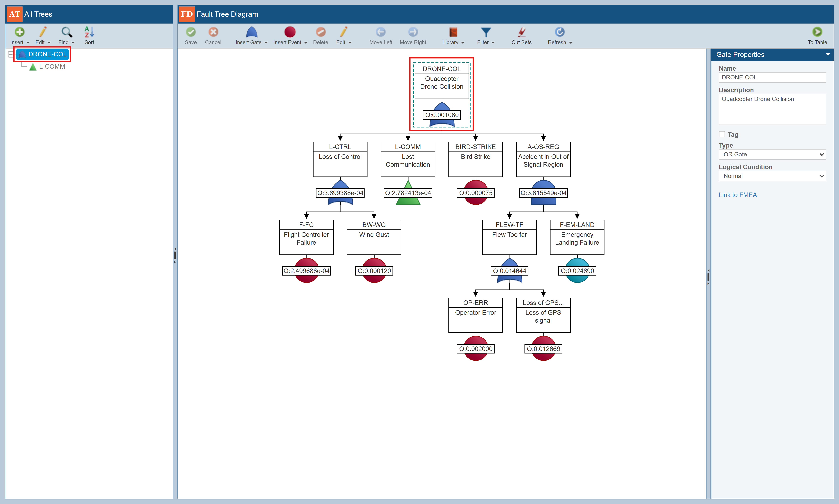Open the Logical Condition dropdown
Screen dimensions: 839x504
coord(772,176)
